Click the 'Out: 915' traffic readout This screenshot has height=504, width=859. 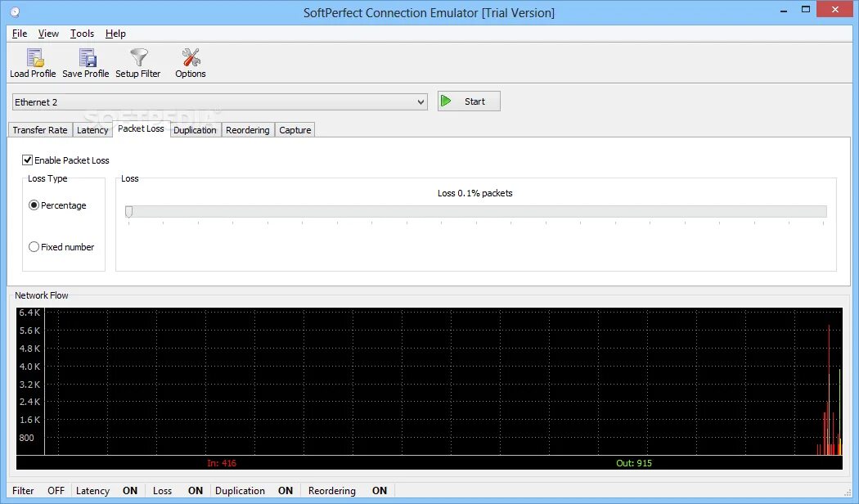tap(634, 463)
